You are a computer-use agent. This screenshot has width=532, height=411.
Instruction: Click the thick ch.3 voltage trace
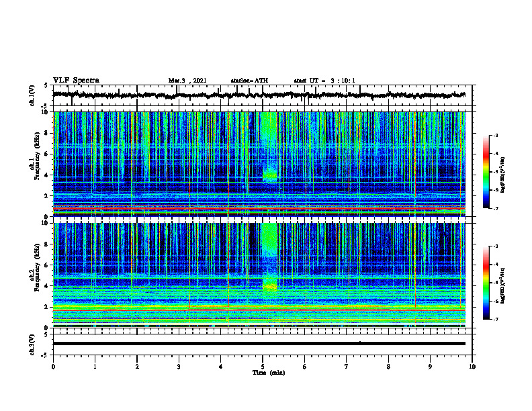coord(259,344)
